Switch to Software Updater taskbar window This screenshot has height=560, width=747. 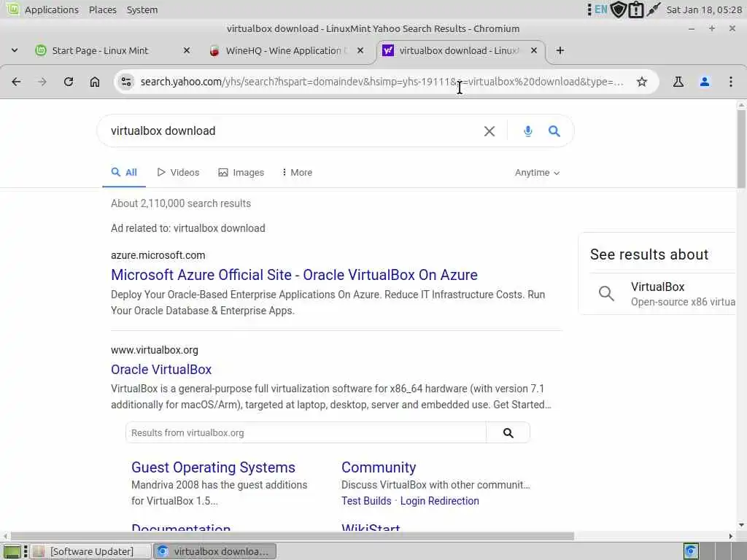pyautogui.click(x=90, y=551)
